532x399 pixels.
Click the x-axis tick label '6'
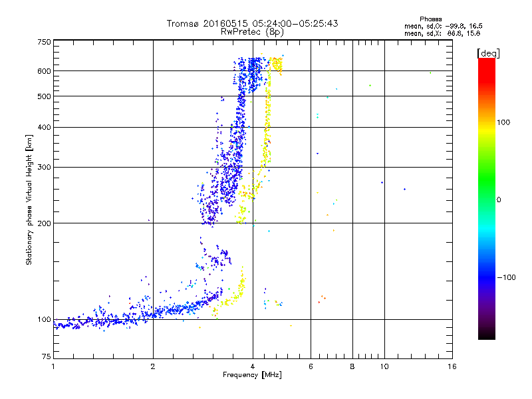click(311, 366)
